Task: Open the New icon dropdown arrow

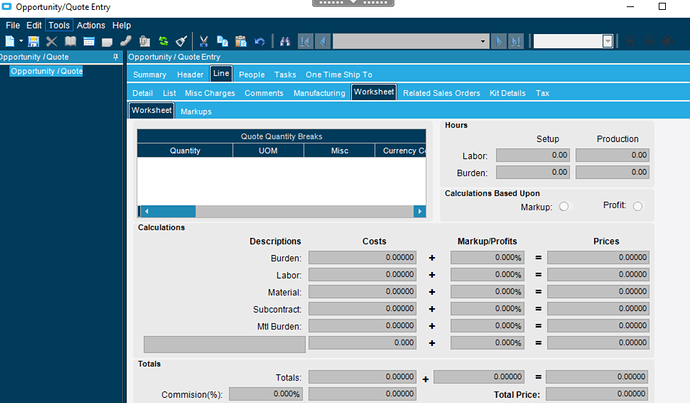Action: pyautogui.click(x=21, y=41)
